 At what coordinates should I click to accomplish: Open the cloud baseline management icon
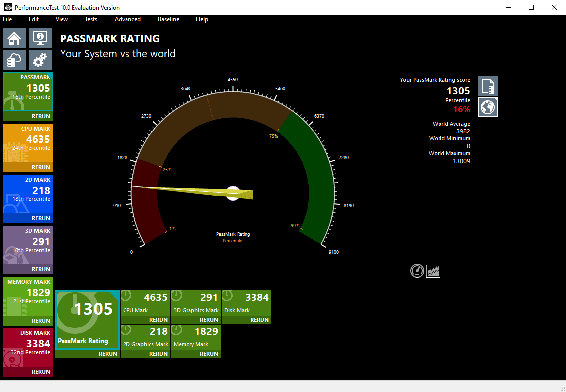pos(15,60)
